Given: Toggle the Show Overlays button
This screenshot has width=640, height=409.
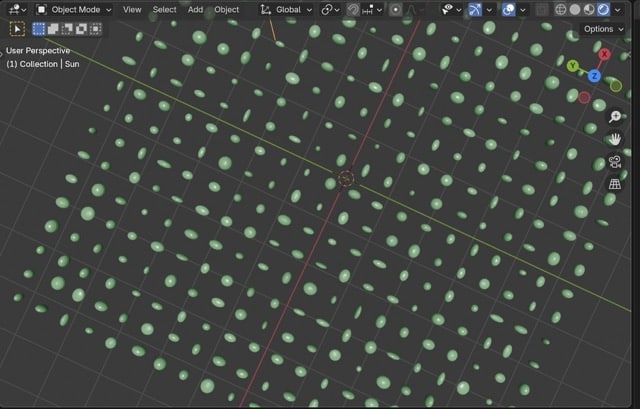Looking at the screenshot, I should coord(509,9).
